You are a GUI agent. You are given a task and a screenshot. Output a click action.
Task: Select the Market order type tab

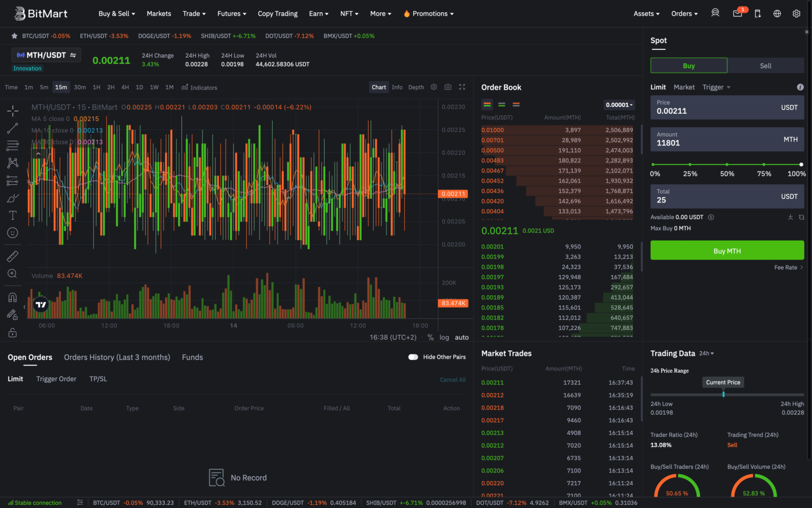[x=684, y=87]
